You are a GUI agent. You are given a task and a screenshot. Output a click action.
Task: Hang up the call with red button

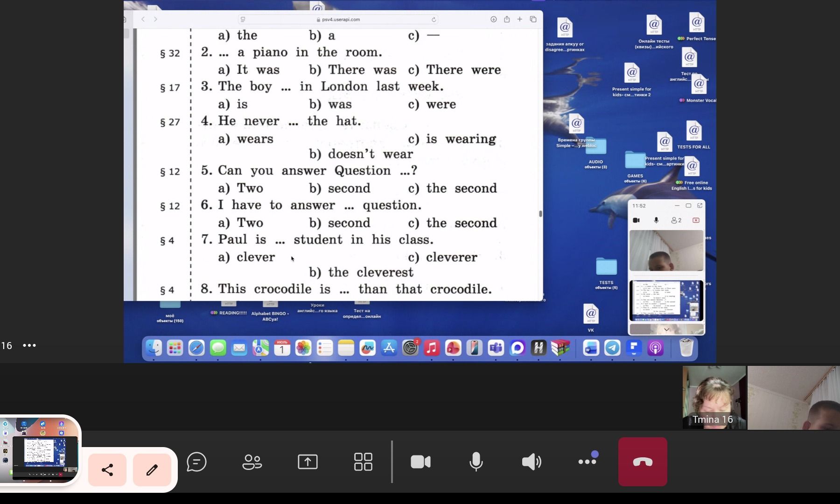(643, 462)
